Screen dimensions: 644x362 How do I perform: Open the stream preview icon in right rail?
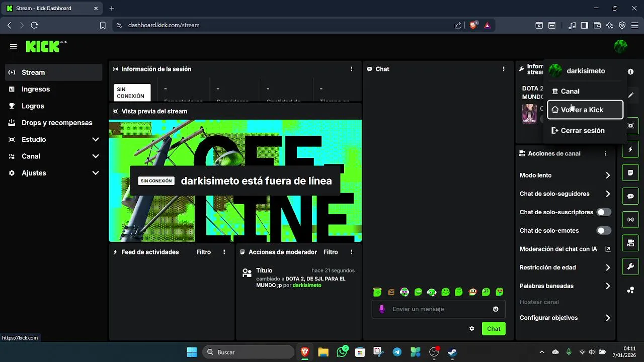click(630, 126)
